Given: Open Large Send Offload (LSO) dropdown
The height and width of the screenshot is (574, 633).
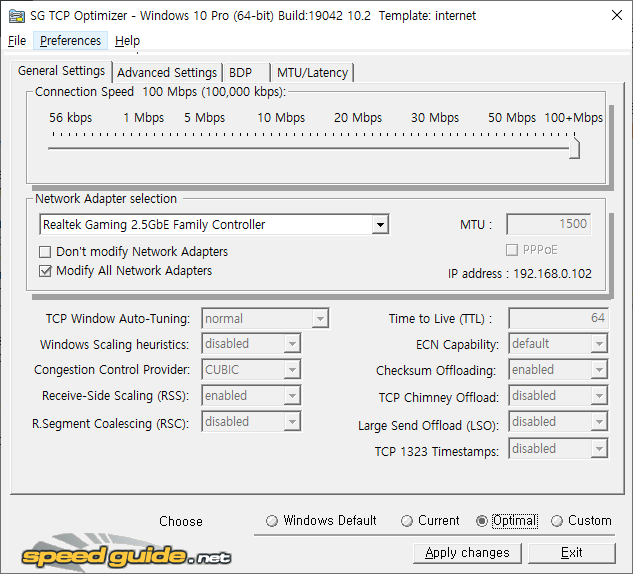Looking at the screenshot, I should 599,422.
